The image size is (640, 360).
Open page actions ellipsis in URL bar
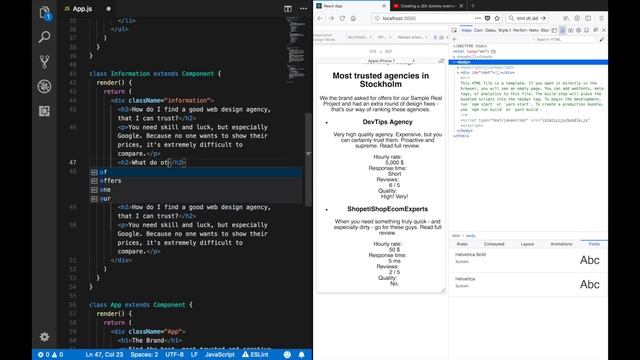pyautogui.click(x=478, y=18)
